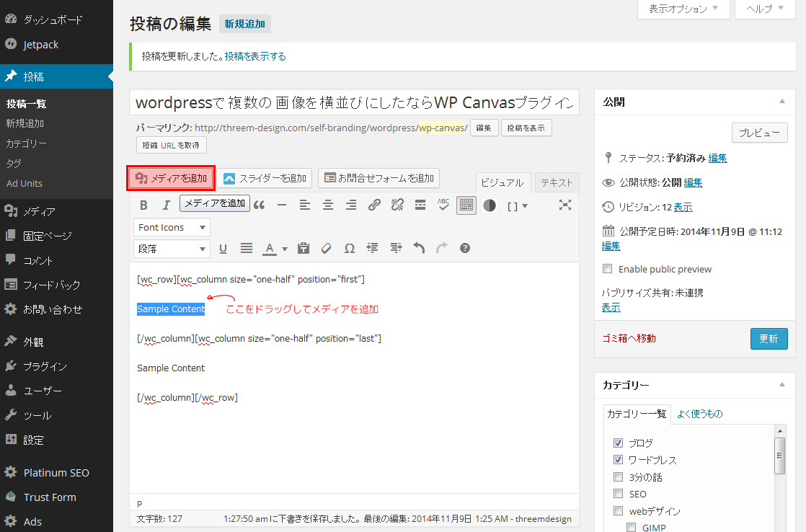The image size is (806, 532).
Task: Align text center in editor
Action: click(x=328, y=205)
